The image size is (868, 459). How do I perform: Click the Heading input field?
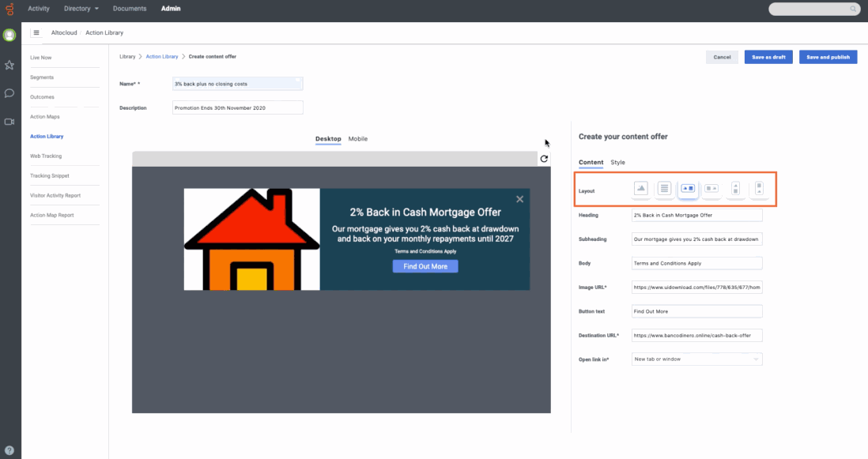coord(696,215)
